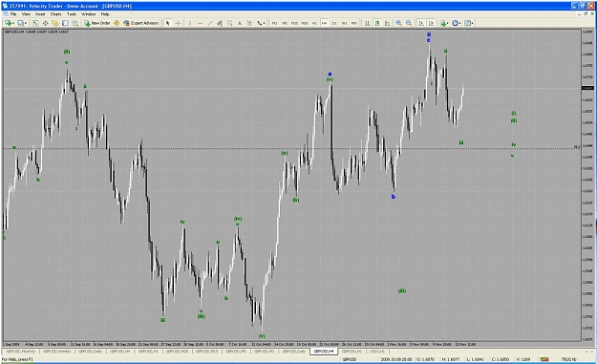Toggle the W1 timeframe button
This screenshot has height=364, width=597.
point(344,23)
